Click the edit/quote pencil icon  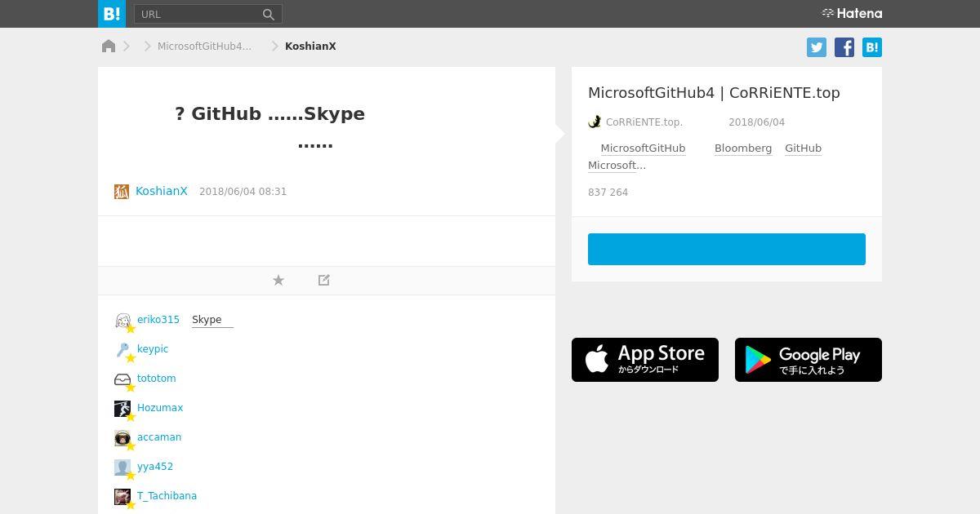324,280
